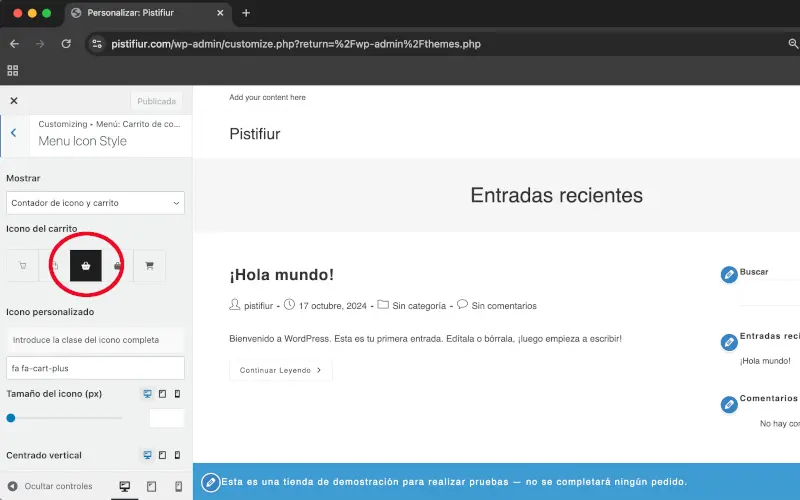Click the Introduce la clase del icono completa text
The image size is (800, 500).
[86, 340]
